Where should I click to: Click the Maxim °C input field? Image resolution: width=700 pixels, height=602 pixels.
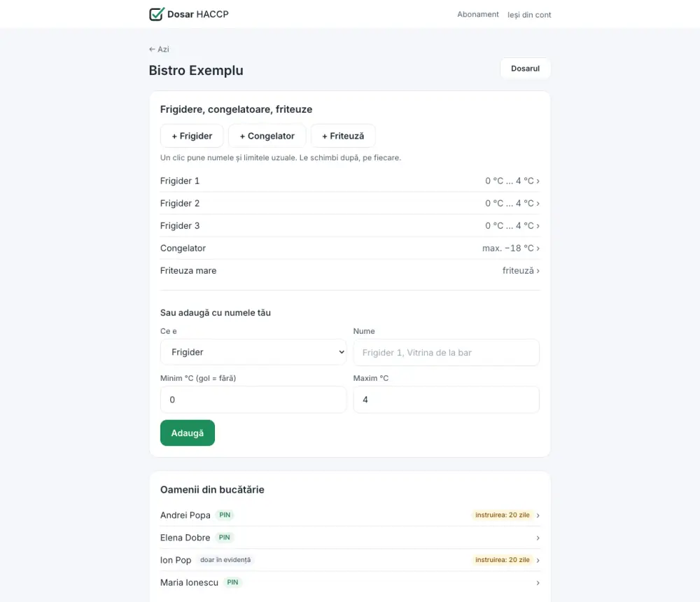pyautogui.click(x=446, y=399)
